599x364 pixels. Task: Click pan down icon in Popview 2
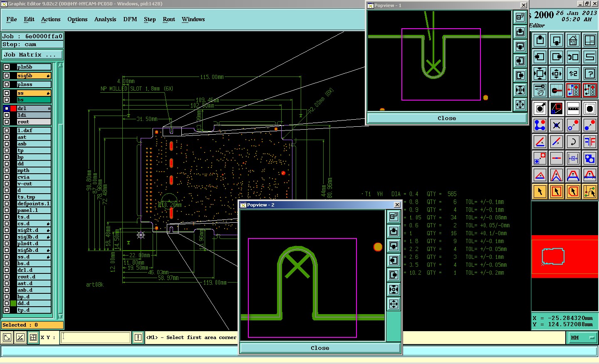pos(394,246)
